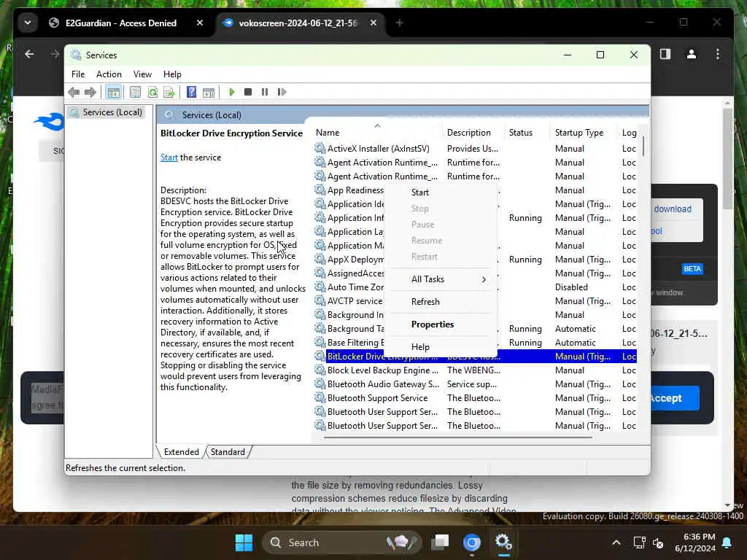747x560 pixels.
Task: Open the browser side panel icon
Action: (665, 54)
